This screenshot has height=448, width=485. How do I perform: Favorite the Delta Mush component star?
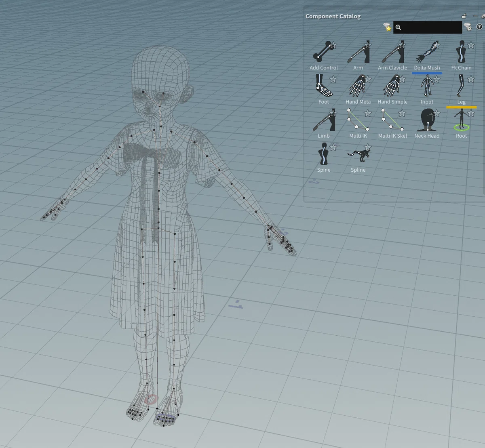click(436, 45)
